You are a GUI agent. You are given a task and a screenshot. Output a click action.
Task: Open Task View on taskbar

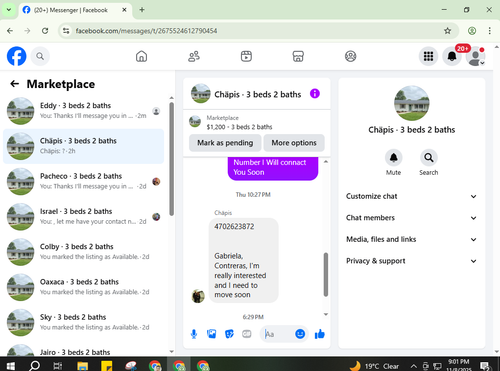[x=58, y=366]
